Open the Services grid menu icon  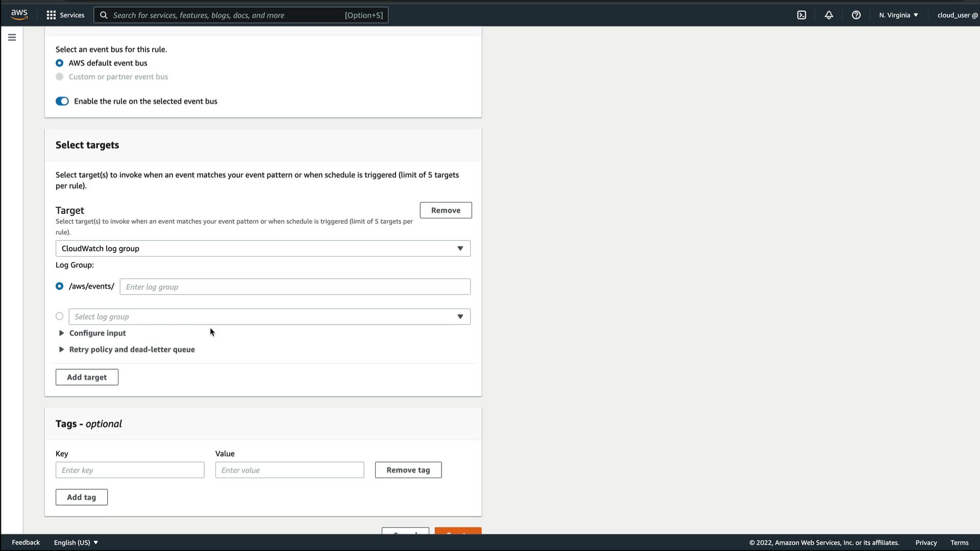(x=51, y=15)
